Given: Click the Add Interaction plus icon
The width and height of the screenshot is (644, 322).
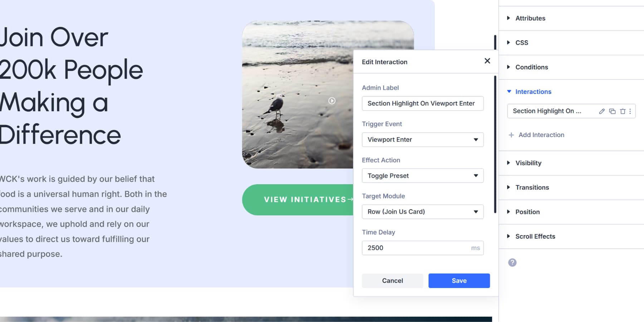Looking at the screenshot, I should pos(511,135).
